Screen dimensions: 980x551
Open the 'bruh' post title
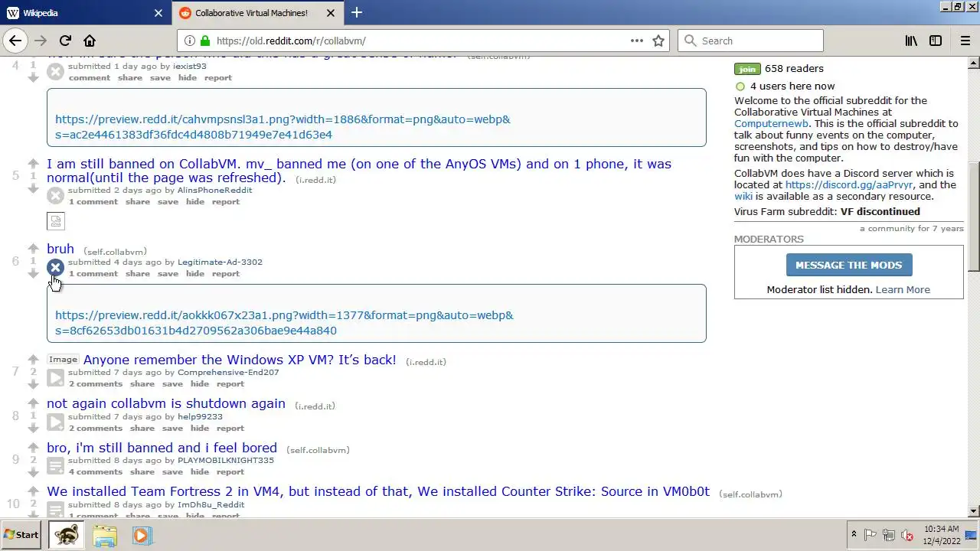[x=60, y=249]
